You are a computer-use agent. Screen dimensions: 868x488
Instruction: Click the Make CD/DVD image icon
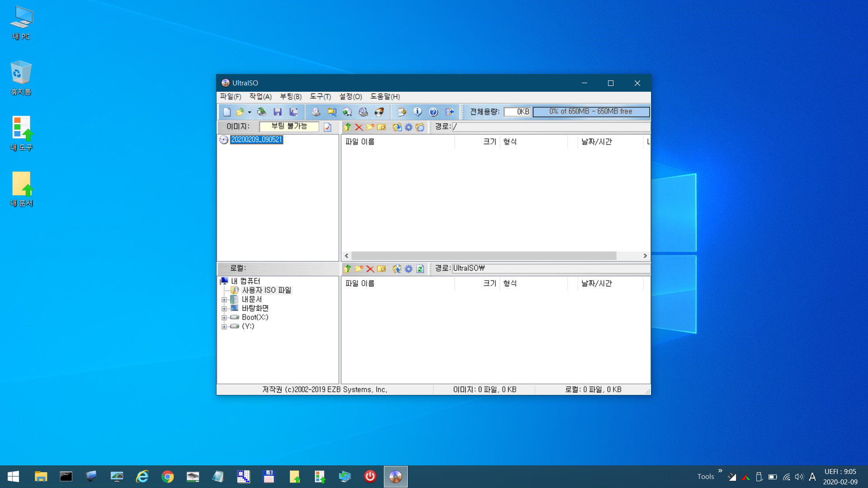pyautogui.click(x=316, y=112)
